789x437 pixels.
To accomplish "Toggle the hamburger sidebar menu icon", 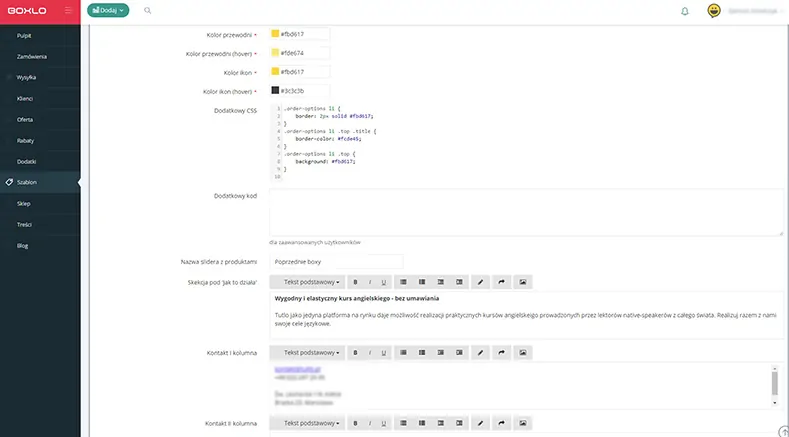I will tap(67, 10).
